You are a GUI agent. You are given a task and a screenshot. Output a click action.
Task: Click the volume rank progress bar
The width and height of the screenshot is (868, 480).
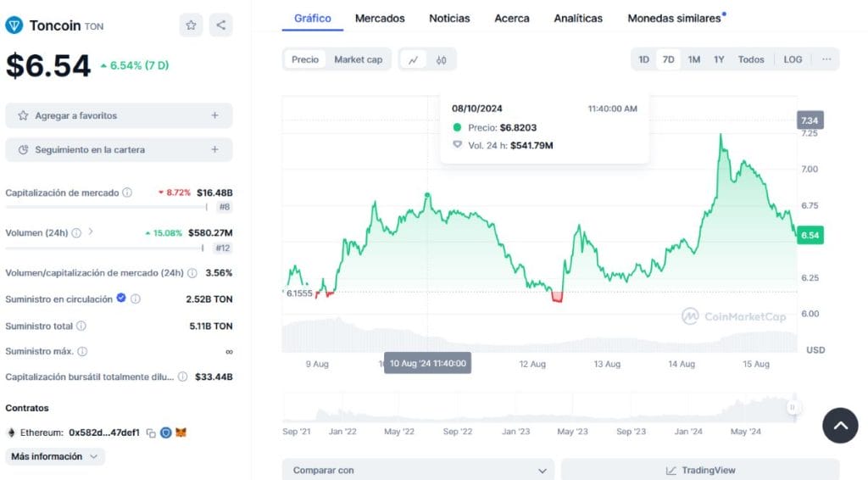[104, 248]
